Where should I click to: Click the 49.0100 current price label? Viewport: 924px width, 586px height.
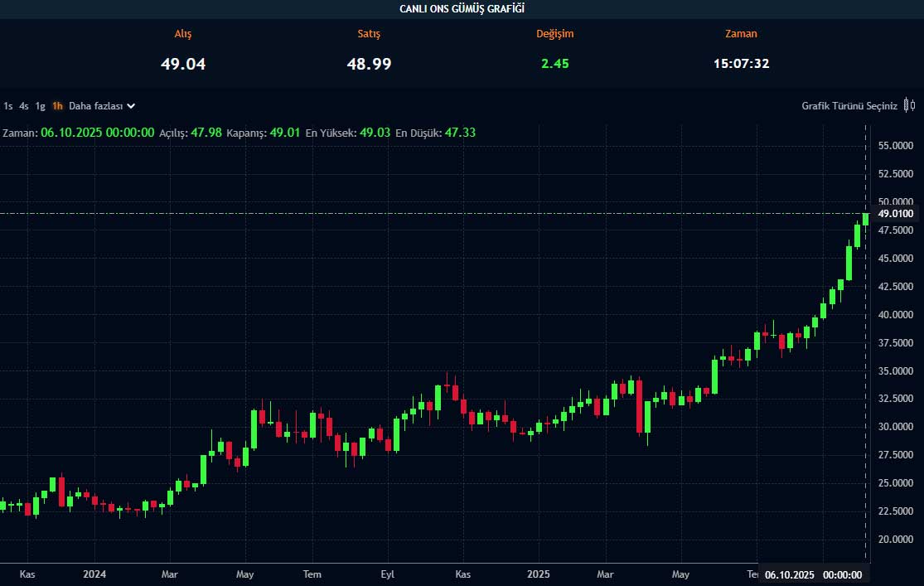coord(895,214)
